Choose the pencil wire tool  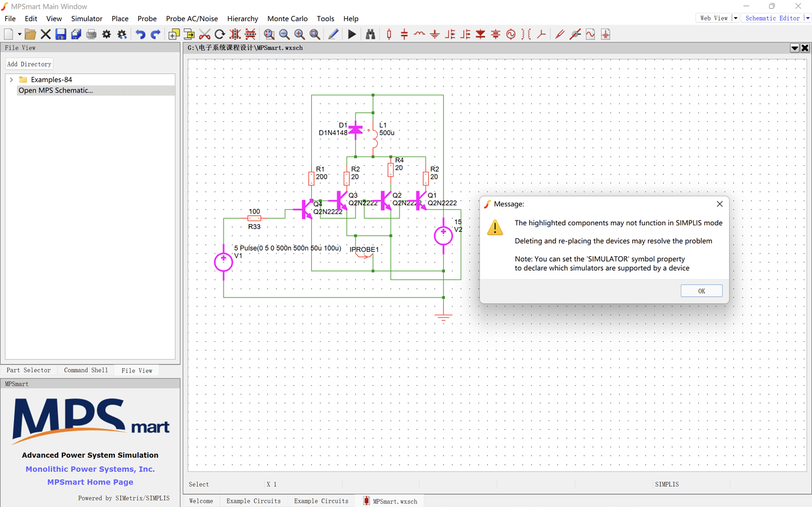[x=333, y=34]
